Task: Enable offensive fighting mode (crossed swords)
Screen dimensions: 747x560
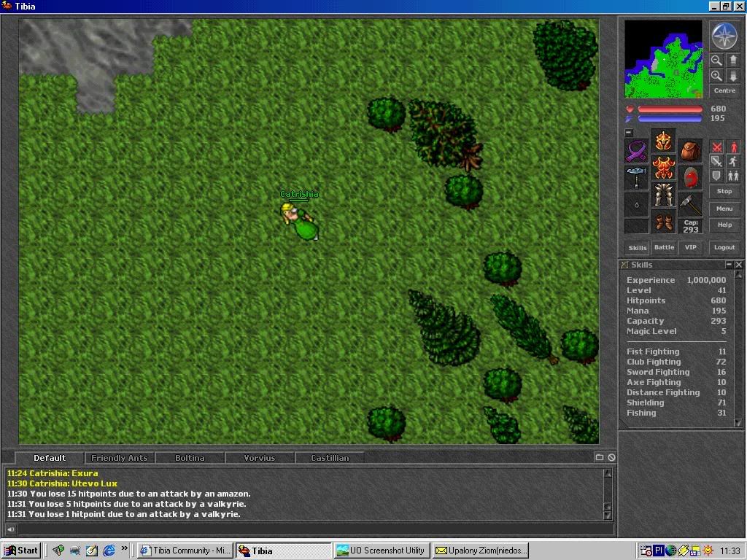Action: pyautogui.click(x=716, y=147)
